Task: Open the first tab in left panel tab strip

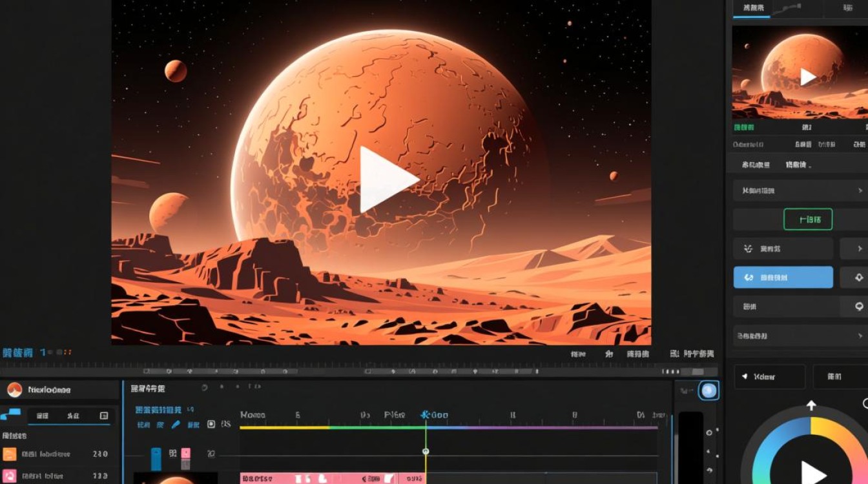Action: [43, 416]
